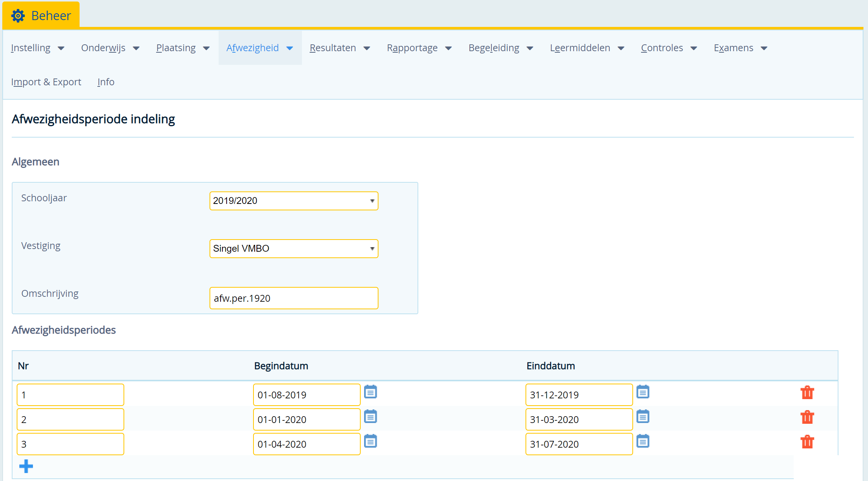Click the Einddatum field 31-03-2020
The image size is (868, 481).
click(x=579, y=419)
